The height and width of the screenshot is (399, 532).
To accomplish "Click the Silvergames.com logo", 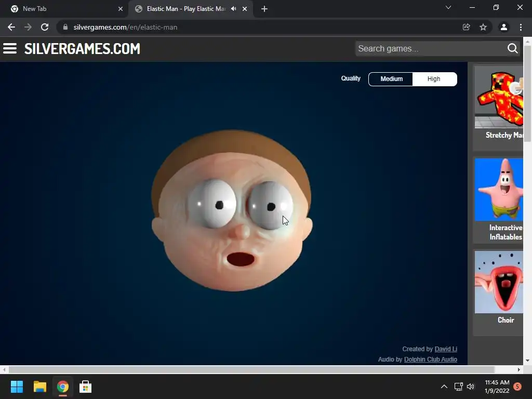I will click(82, 49).
